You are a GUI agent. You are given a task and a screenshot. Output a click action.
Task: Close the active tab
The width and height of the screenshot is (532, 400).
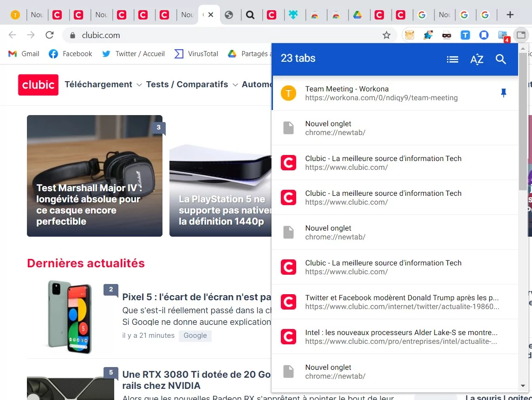click(x=211, y=14)
